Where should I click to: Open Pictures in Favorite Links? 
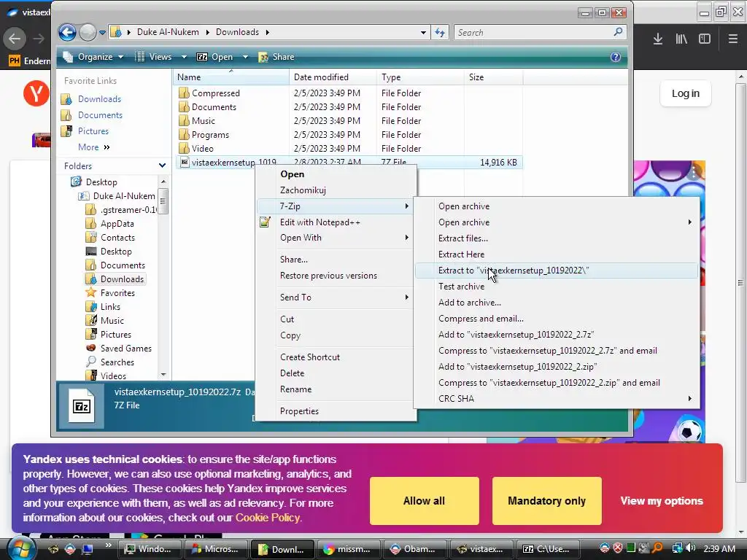(93, 131)
